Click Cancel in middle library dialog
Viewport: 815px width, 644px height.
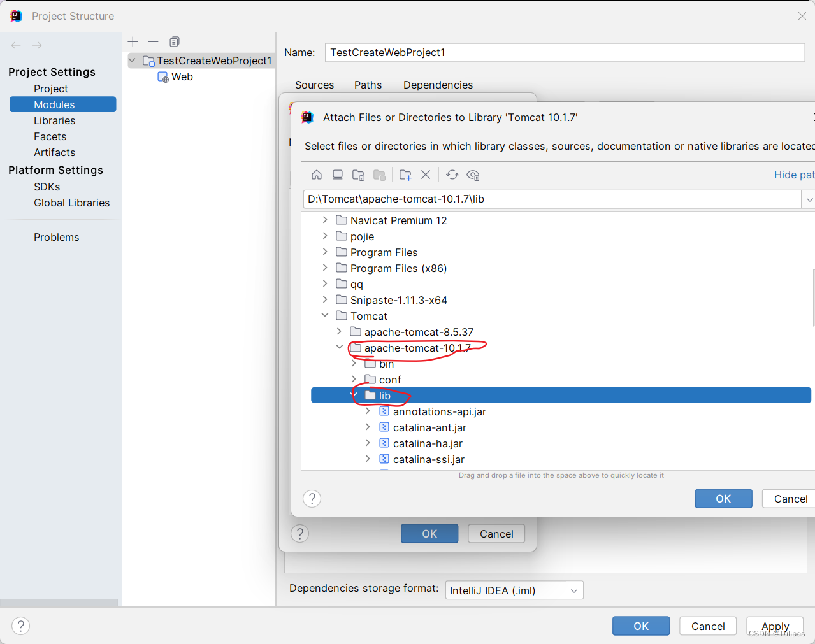[x=496, y=534]
